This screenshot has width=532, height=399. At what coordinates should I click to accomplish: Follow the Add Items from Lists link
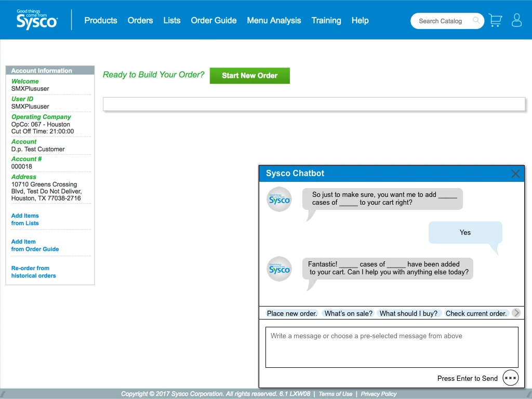[25, 220]
